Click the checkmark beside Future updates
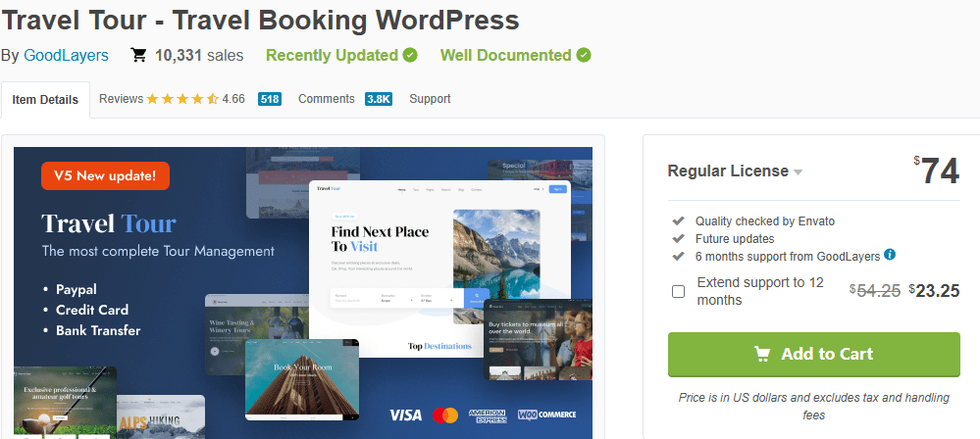The width and height of the screenshot is (980, 439). pos(678,238)
